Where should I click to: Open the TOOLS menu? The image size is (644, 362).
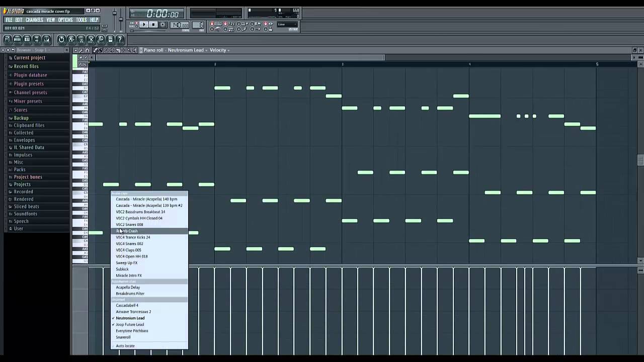coord(82,20)
